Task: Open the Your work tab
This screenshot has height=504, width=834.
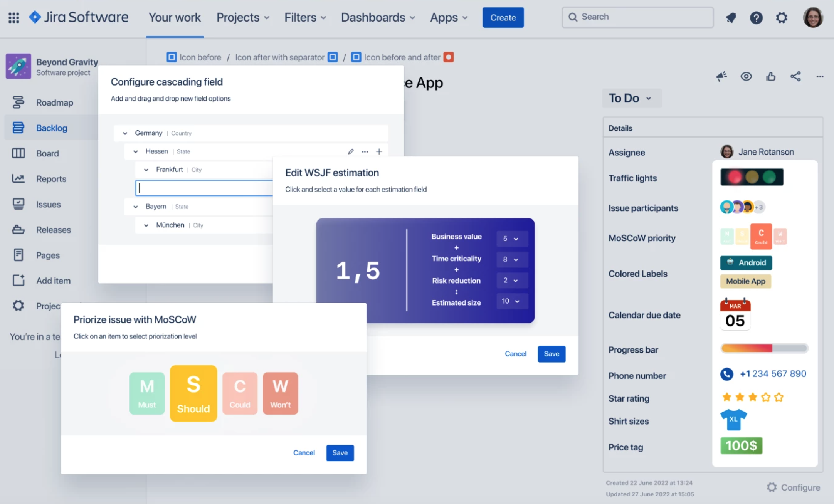Action: point(175,18)
